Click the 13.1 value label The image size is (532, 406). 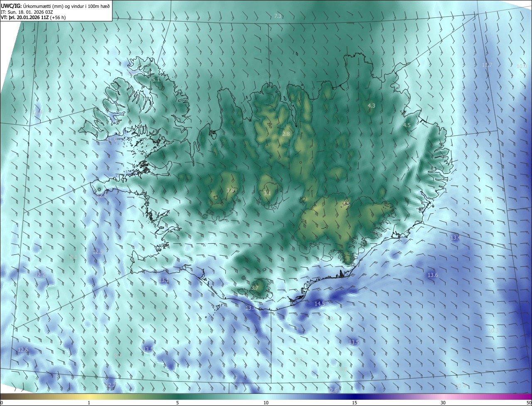point(164,281)
